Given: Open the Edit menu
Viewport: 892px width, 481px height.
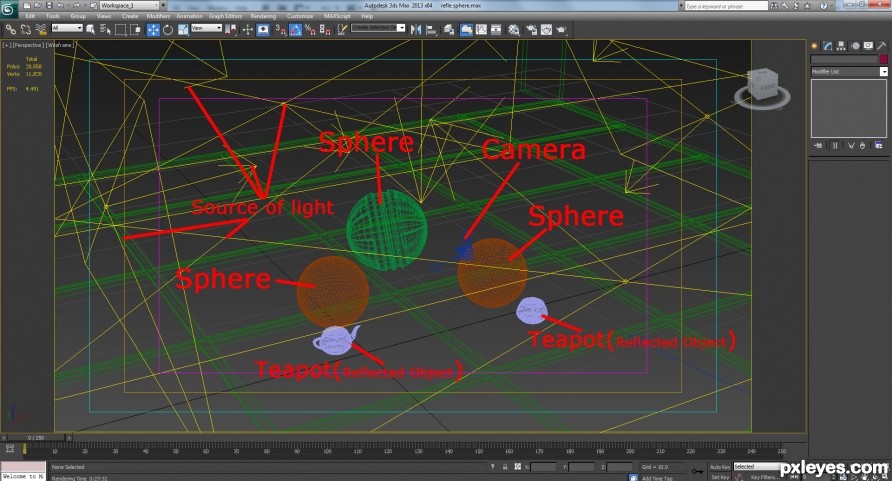Looking at the screenshot, I should click(x=30, y=16).
